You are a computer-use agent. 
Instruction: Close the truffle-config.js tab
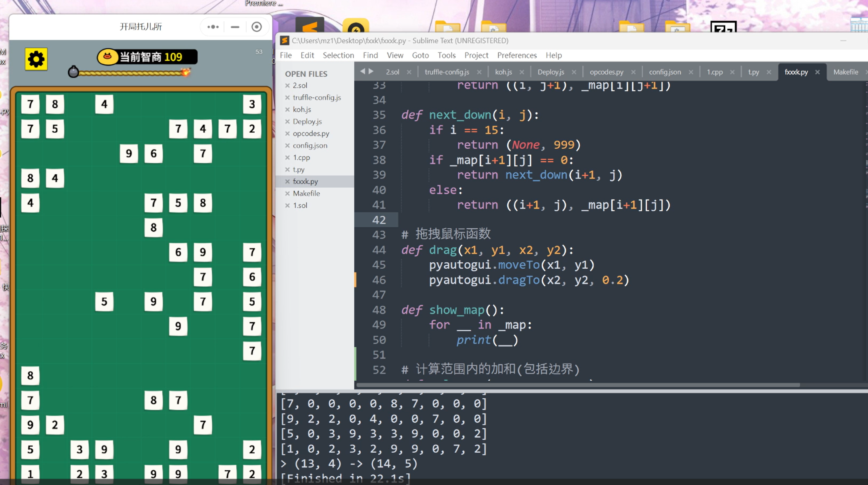479,72
